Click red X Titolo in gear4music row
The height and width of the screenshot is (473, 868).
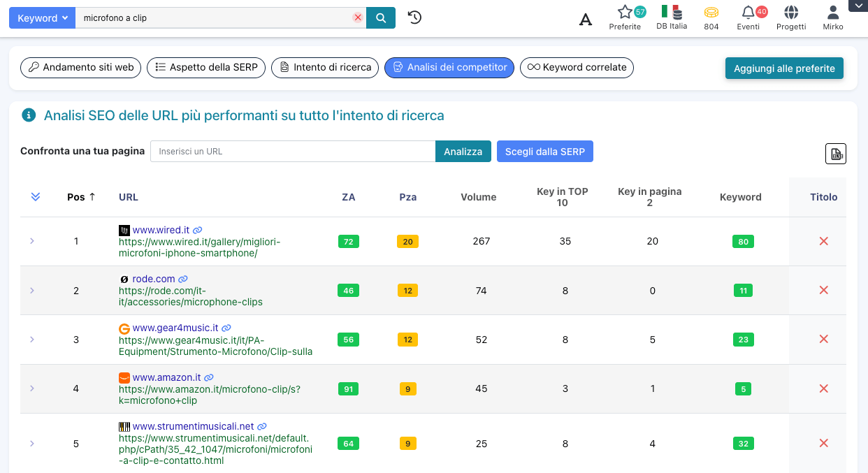(x=823, y=340)
